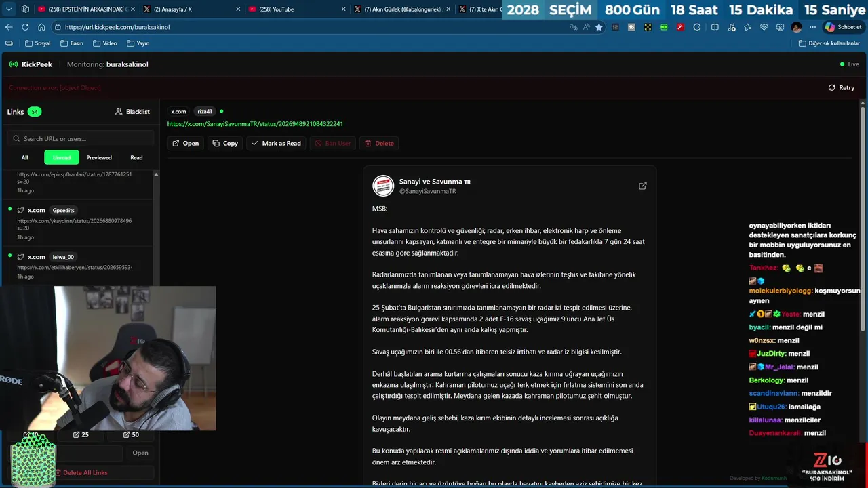The height and width of the screenshot is (488, 868).
Task: Select the Previewed links filter
Action: [x=99, y=157]
